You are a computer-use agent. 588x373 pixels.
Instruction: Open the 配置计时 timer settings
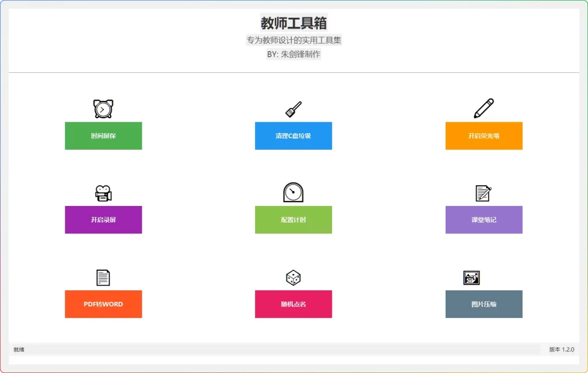[x=293, y=220]
